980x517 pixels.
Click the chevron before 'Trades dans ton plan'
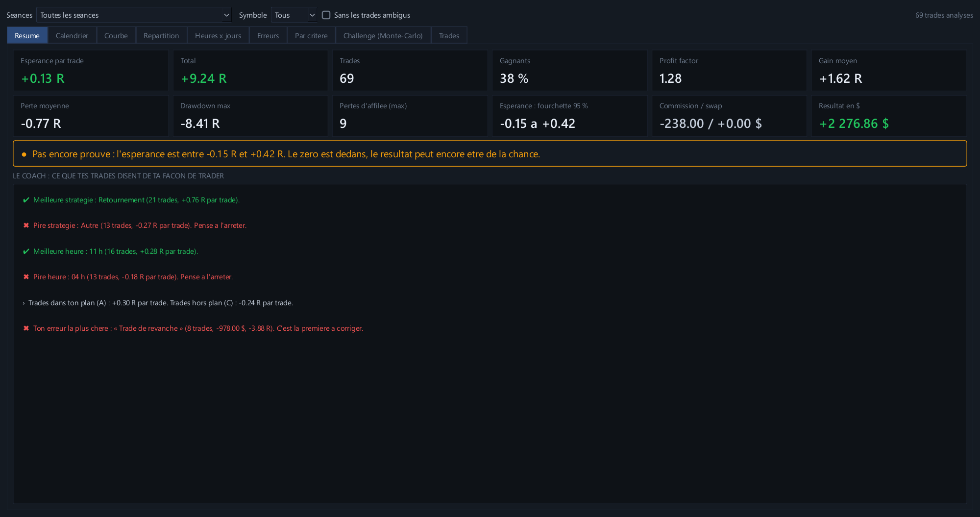click(24, 303)
